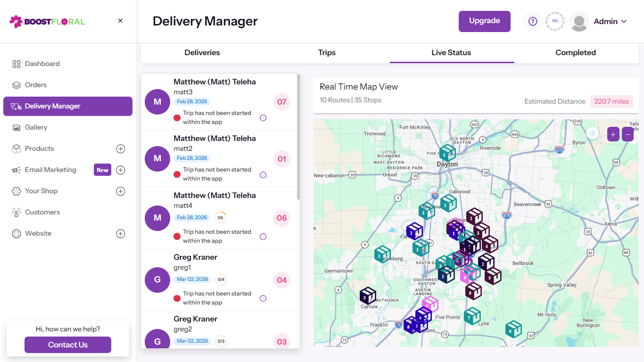Click the teal package marker 2 at Miamisburg

(382, 255)
